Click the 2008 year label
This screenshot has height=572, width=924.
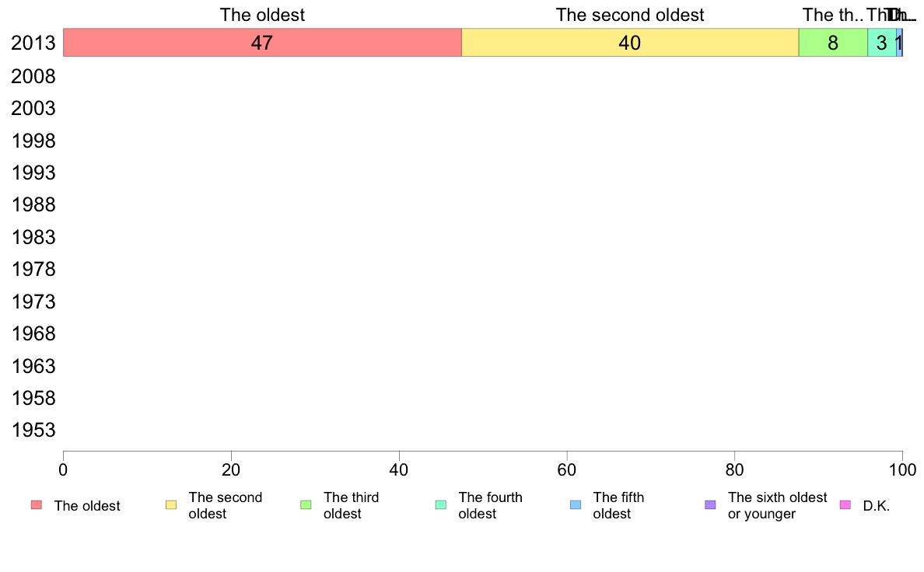(33, 76)
